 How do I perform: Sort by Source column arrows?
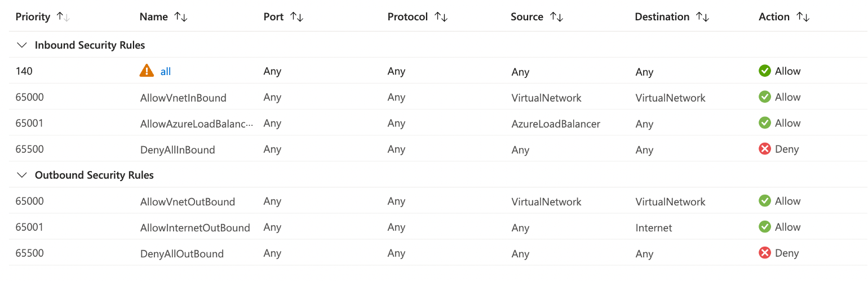tap(556, 17)
